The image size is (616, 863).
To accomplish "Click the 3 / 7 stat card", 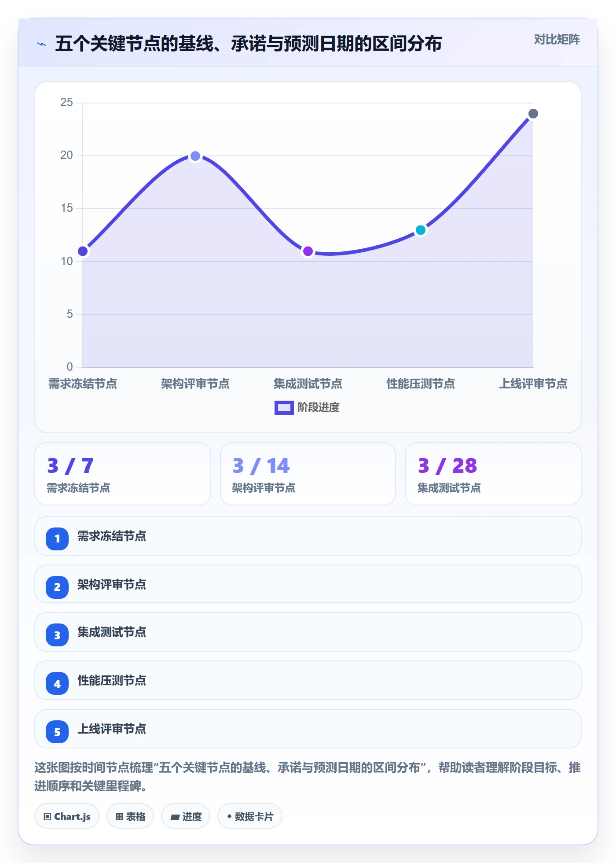I will click(x=123, y=474).
